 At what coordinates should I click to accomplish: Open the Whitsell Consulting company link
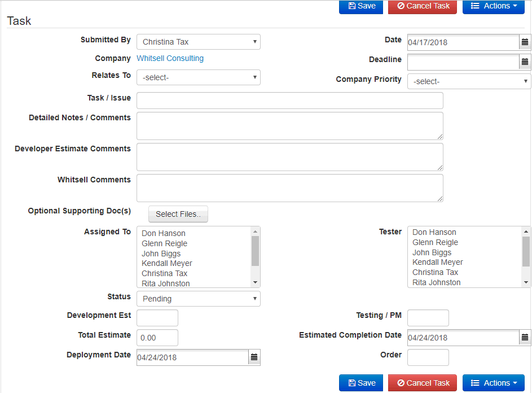point(170,58)
